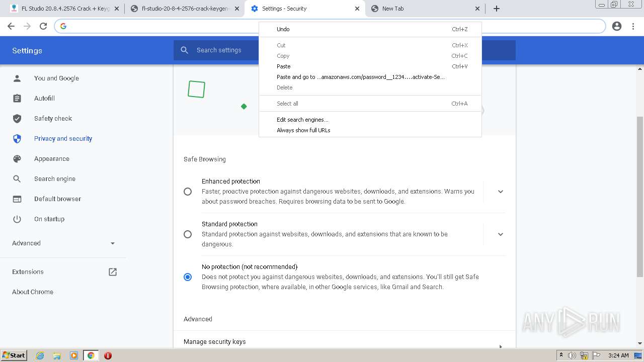
Task: Expand Standard protection details chevron
Action: tap(501, 234)
